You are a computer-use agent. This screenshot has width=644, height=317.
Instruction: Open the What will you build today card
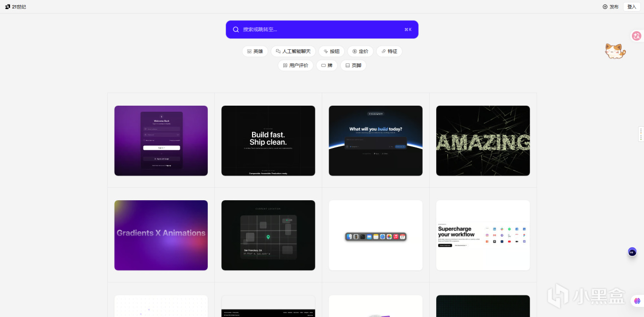[x=376, y=140]
